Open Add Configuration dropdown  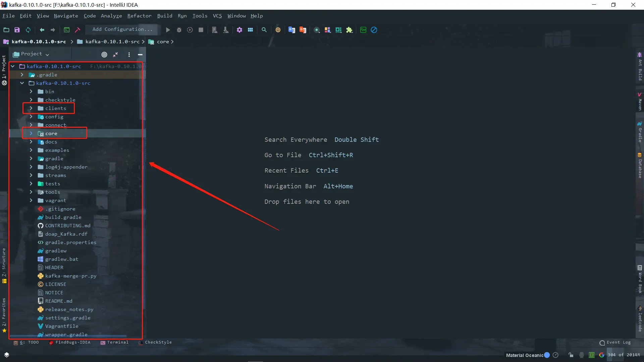coord(122,29)
